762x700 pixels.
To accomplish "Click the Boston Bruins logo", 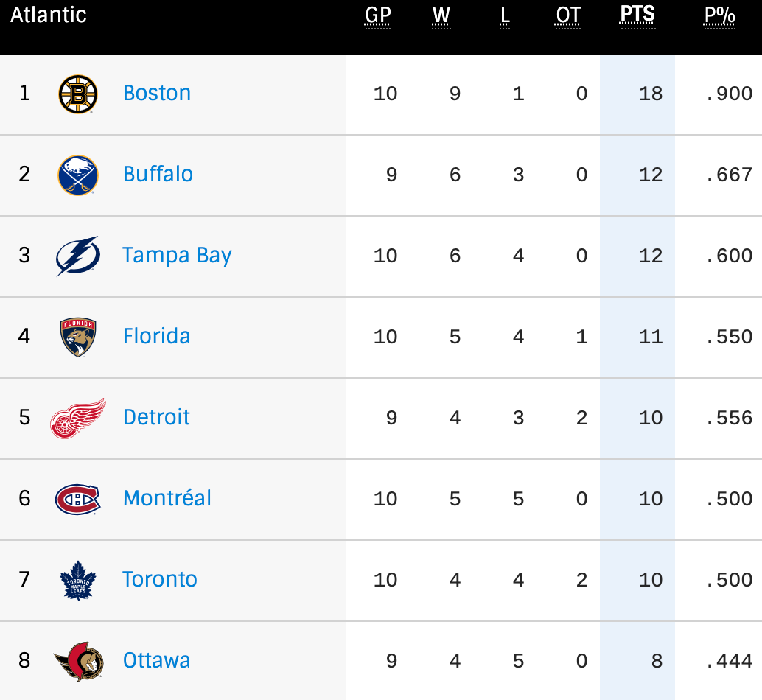I will 78,94.
